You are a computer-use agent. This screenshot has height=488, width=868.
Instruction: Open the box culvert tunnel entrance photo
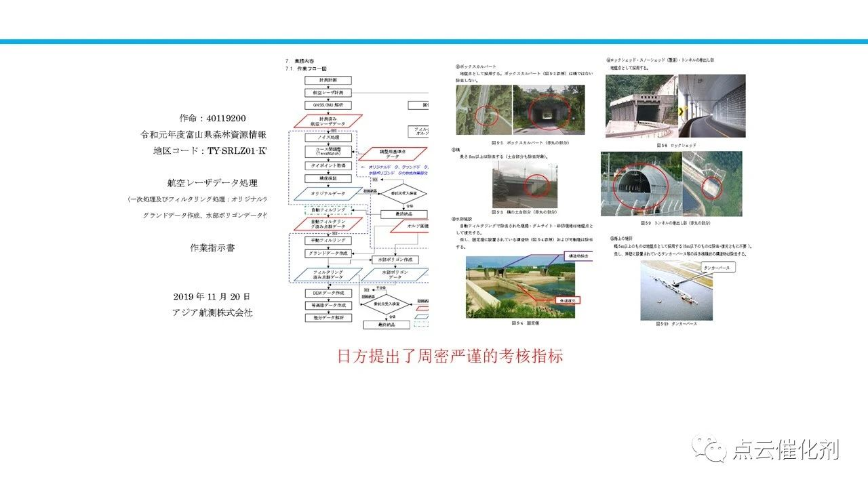coord(551,110)
